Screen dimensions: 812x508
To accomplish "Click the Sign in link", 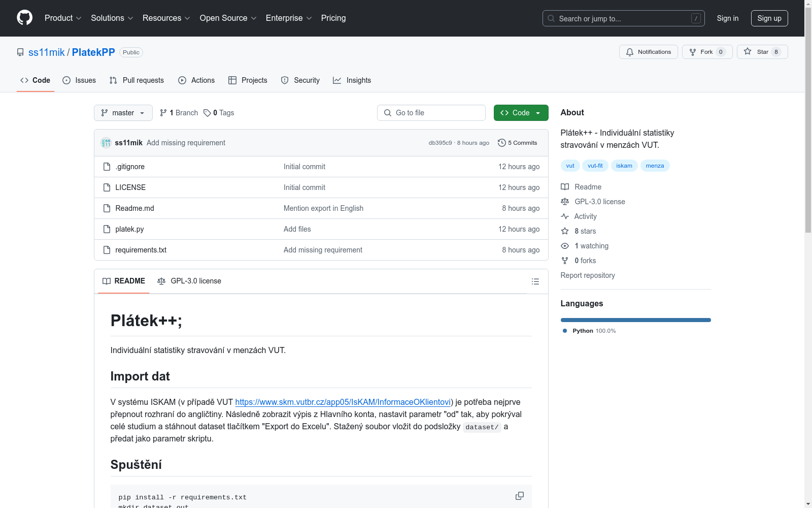I will (x=727, y=18).
